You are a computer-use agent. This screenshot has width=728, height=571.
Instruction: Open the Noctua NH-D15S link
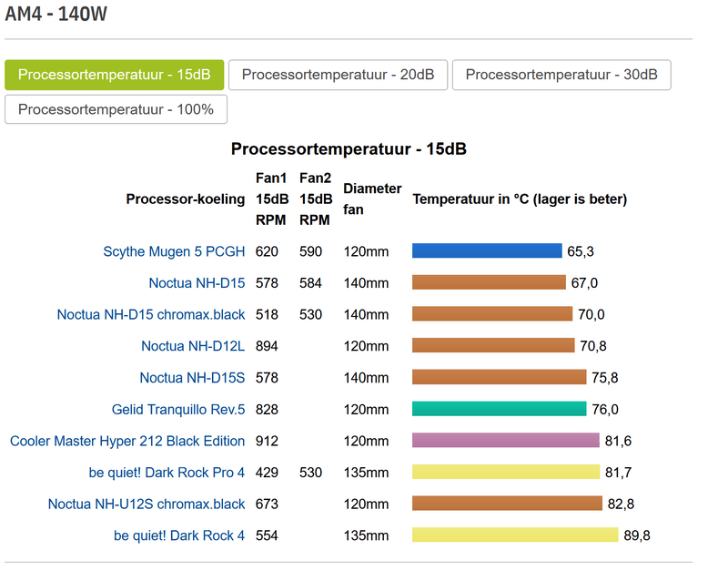[192, 378]
